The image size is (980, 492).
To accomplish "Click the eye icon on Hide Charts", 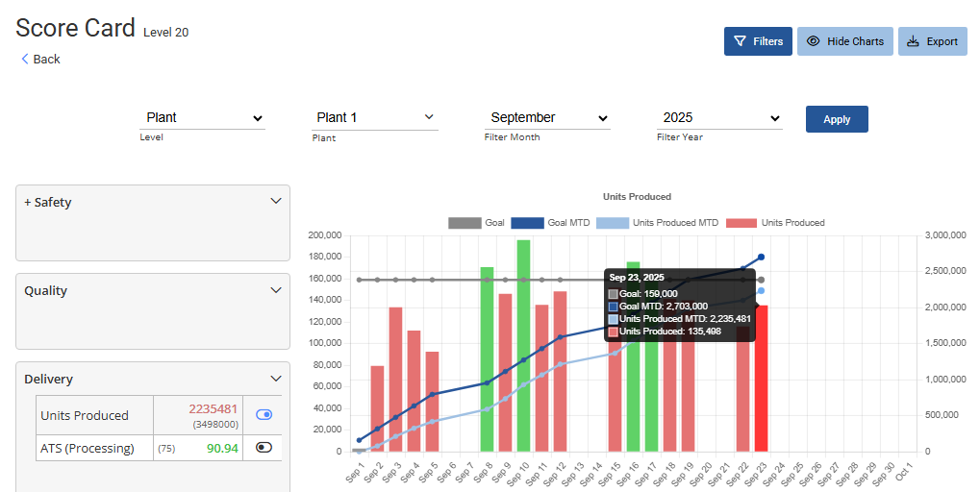I will 814,41.
